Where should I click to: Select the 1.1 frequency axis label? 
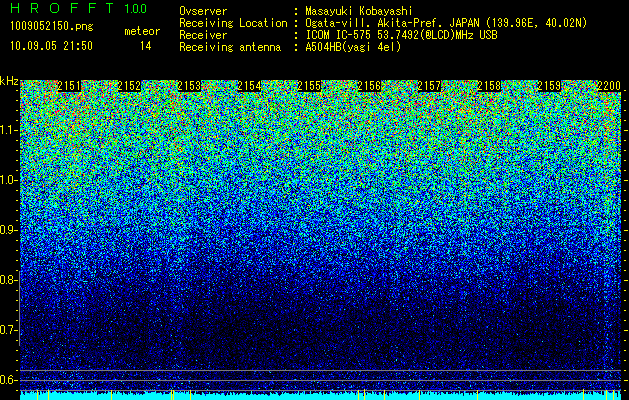8,130
